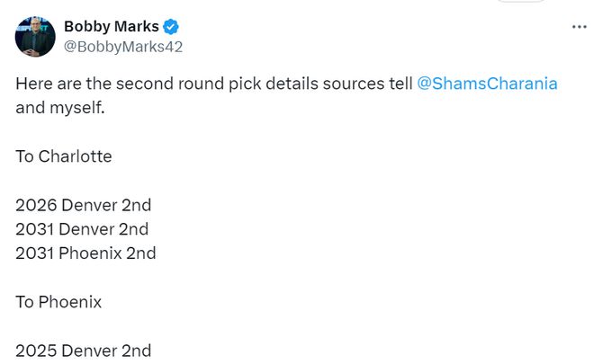Follow the @ShamsCharania mention link
594x364 pixels.
[x=487, y=84]
